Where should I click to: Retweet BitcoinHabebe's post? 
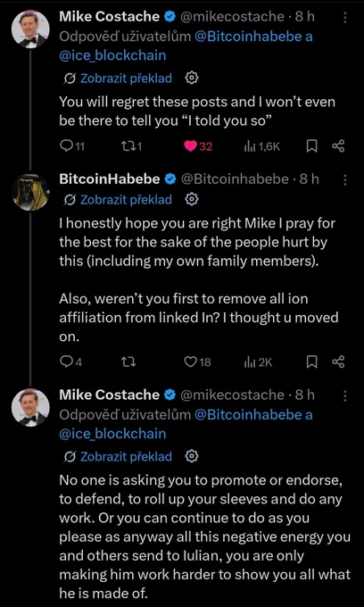tap(128, 362)
